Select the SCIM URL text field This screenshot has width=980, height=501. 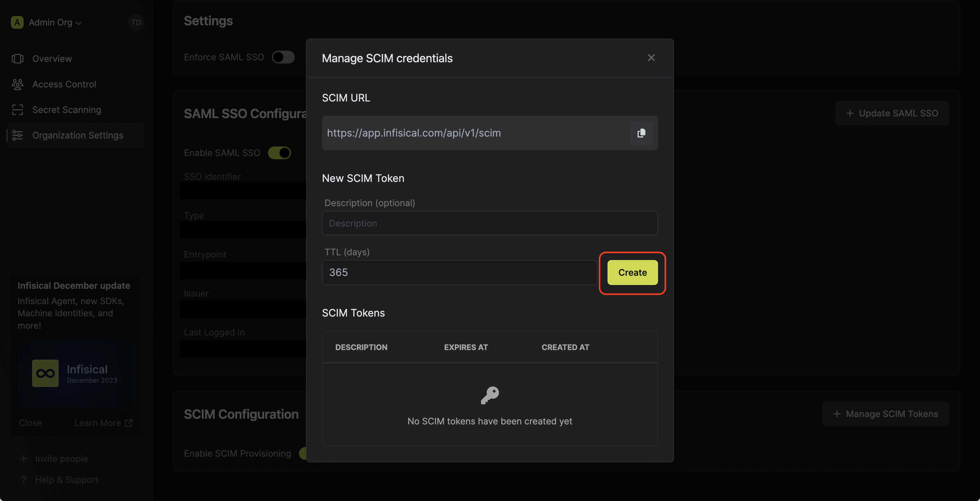490,133
